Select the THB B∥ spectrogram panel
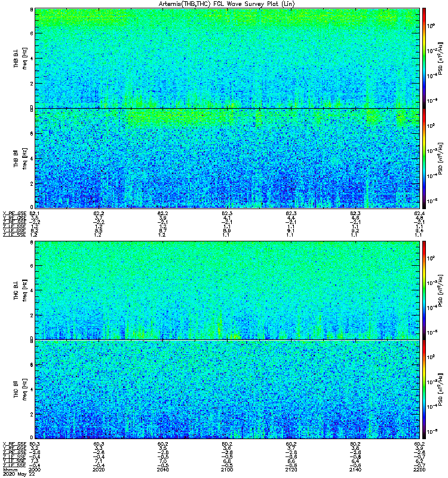The width and height of the screenshot is (448, 478). coord(228,158)
